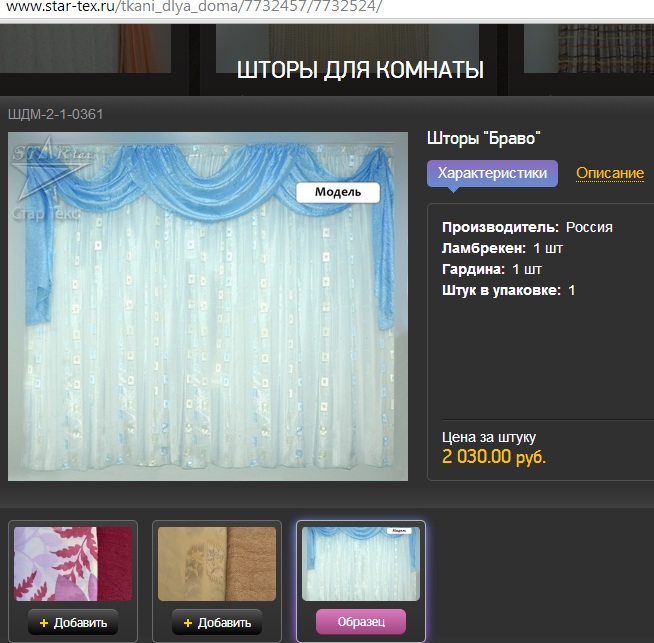The height and width of the screenshot is (643, 654).
Task: Click the orange curtain banner image at top left
Action: [85, 48]
